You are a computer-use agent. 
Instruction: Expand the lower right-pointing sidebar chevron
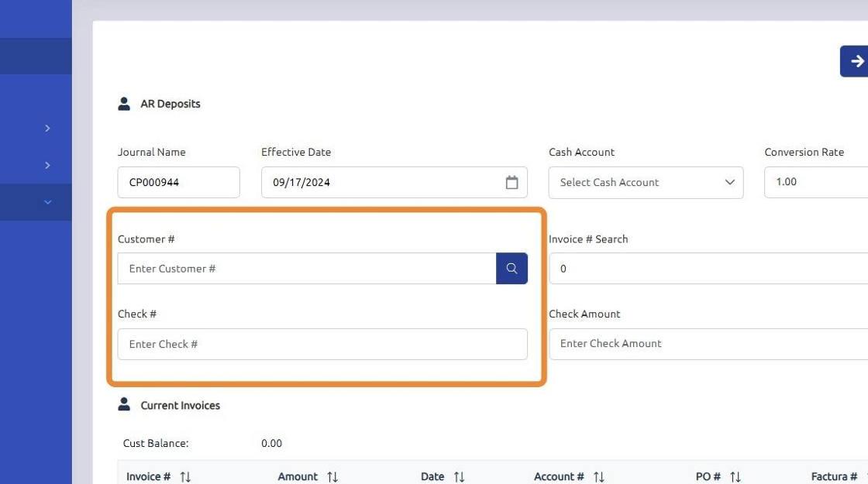(x=47, y=165)
